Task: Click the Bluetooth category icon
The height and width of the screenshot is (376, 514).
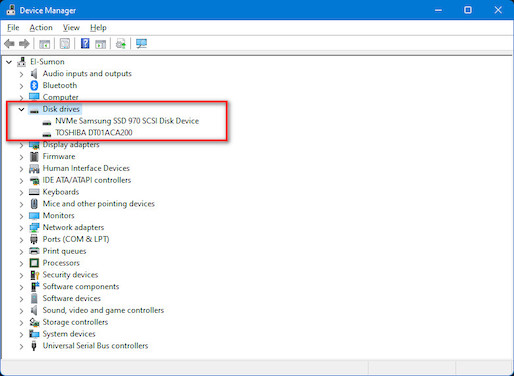Action: click(34, 85)
